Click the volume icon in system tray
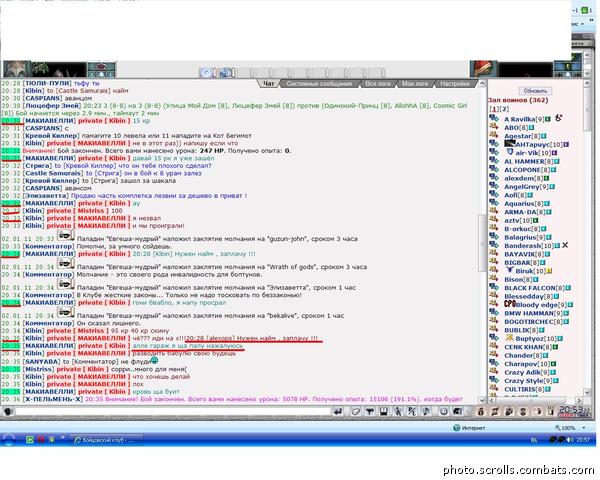Viewport: 600px width, 480px height. 570,440
